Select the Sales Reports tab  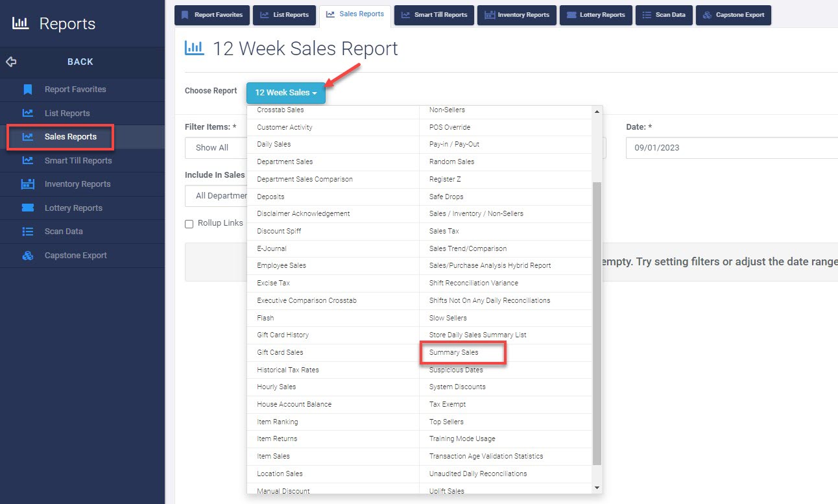tap(355, 15)
